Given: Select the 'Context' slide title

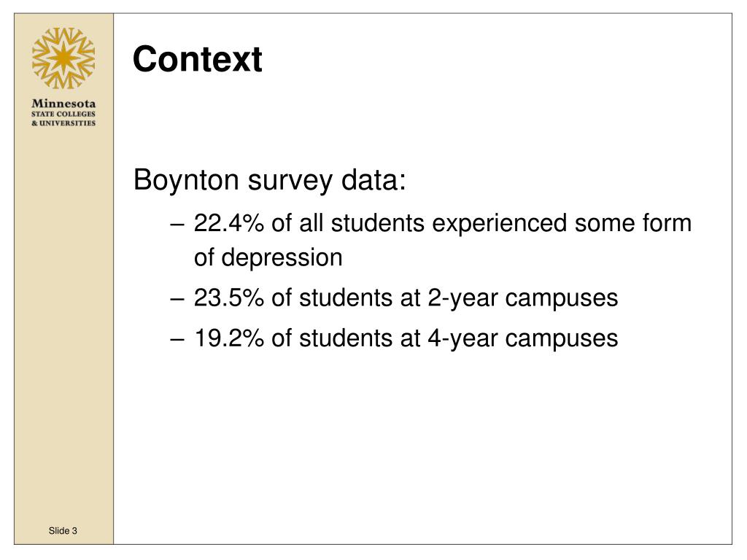Looking at the screenshot, I should coord(197,59).
